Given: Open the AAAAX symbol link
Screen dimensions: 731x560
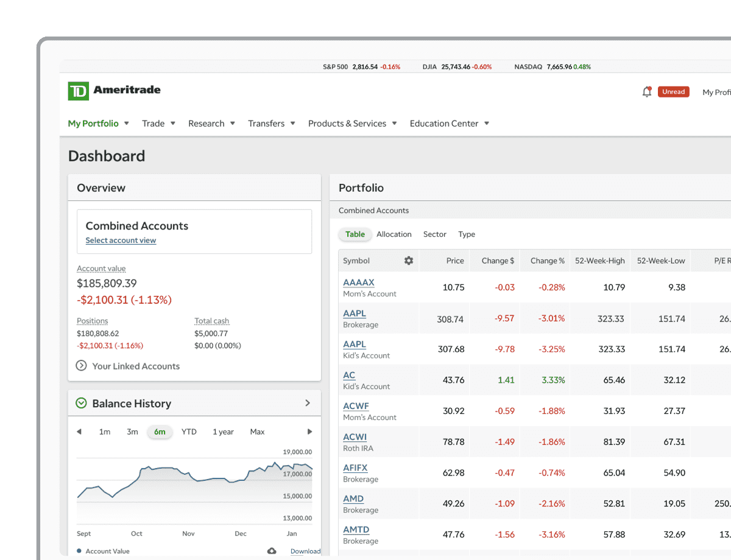Looking at the screenshot, I should pos(359,282).
